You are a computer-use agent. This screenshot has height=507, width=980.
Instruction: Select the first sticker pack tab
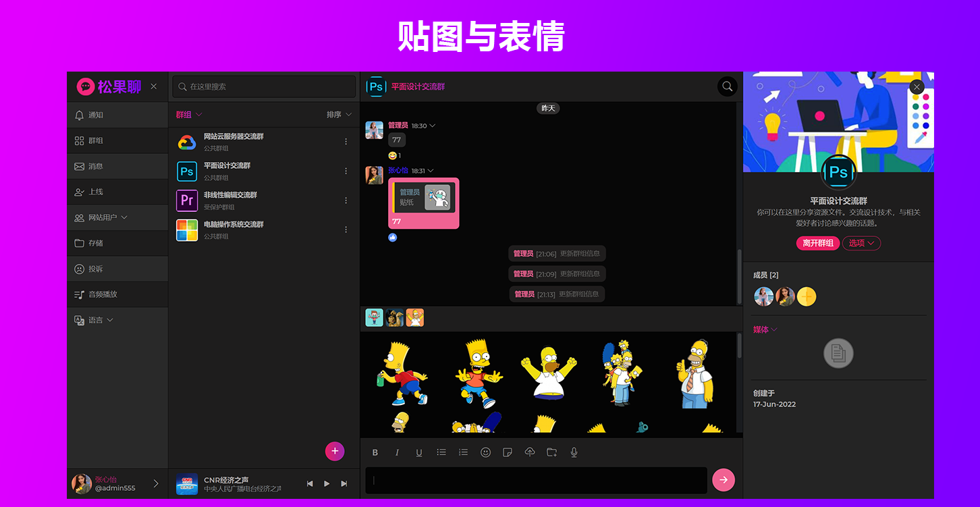tap(374, 317)
